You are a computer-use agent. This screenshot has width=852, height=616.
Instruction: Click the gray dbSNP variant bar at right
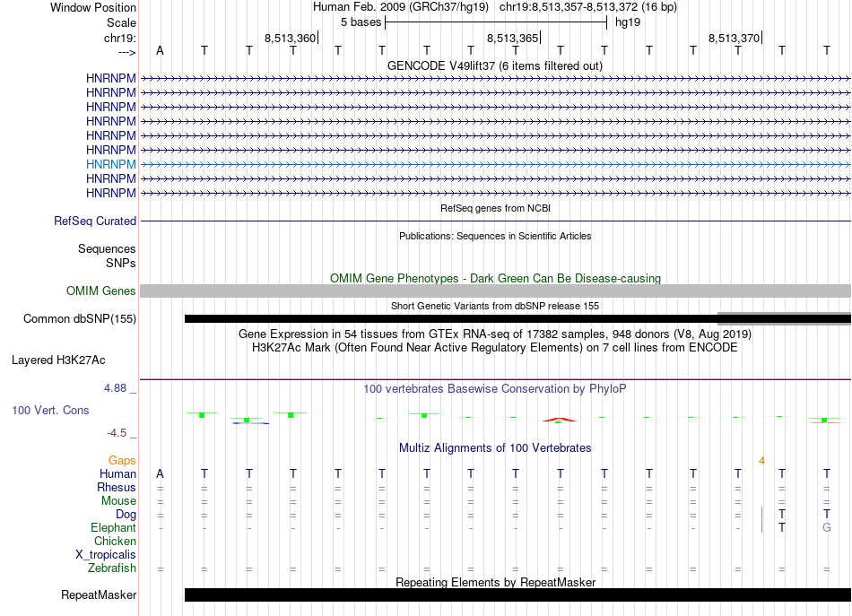[x=784, y=318]
